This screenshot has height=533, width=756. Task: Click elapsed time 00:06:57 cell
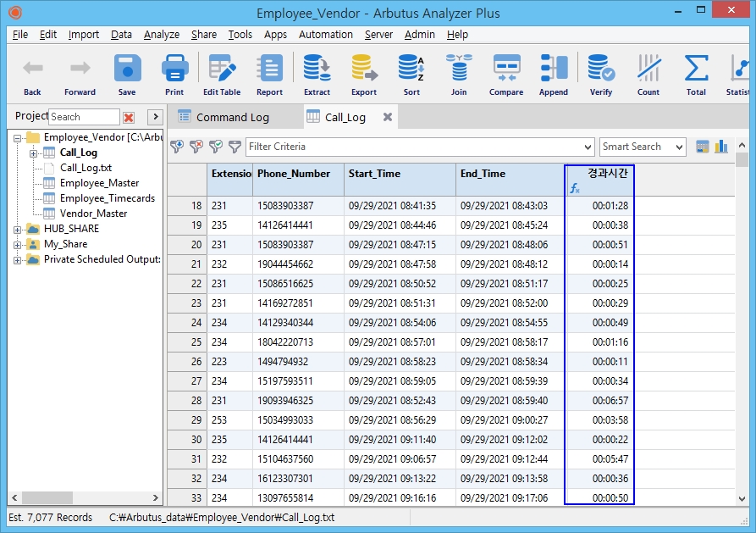[599, 401]
